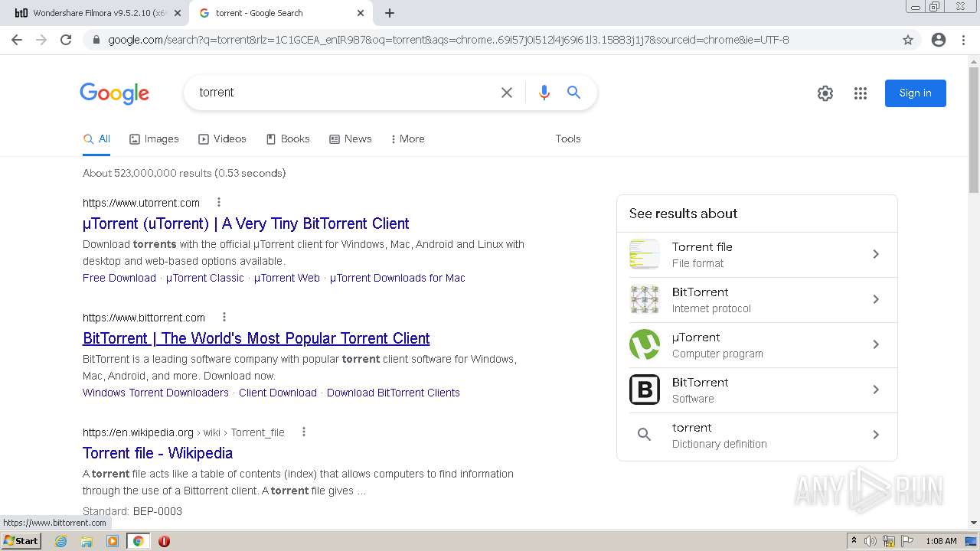Screen dimensions: 980x551
Task: Launch Internet Explorer from taskbar
Action: (61, 541)
